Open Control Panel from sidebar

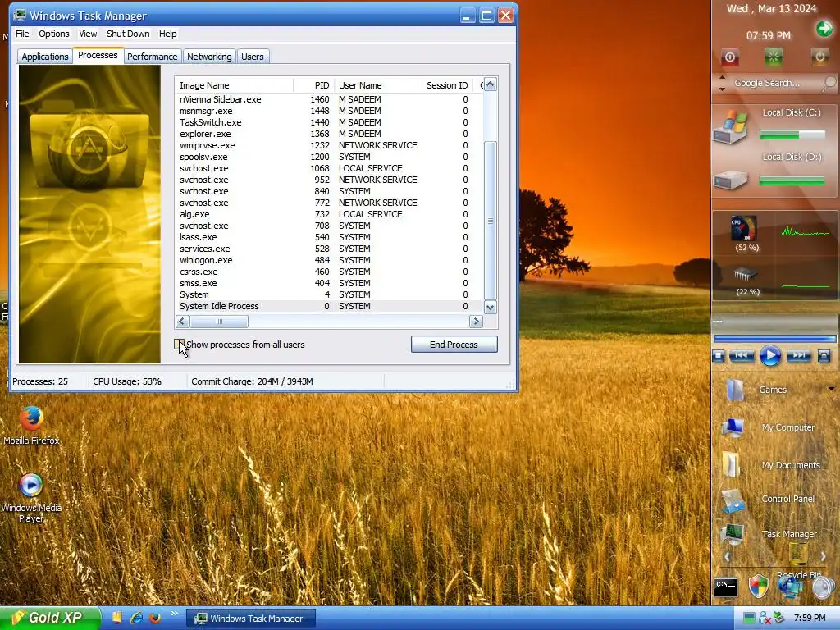(x=733, y=500)
